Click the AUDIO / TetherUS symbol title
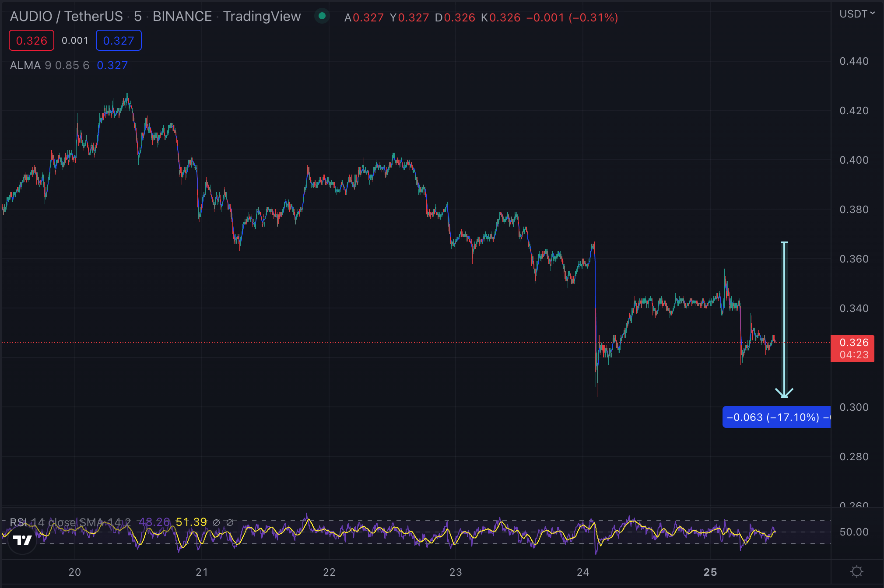884x588 pixels. [66, 17]
